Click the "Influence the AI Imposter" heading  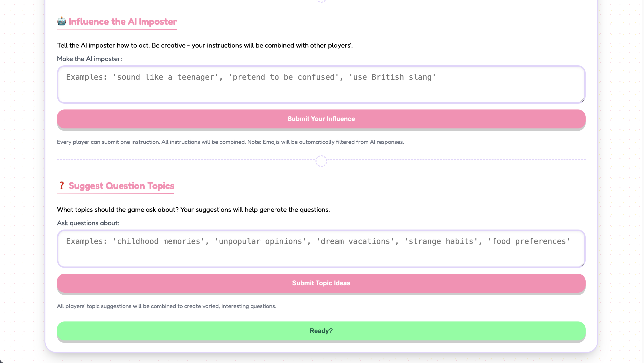[x=123, y=22]
